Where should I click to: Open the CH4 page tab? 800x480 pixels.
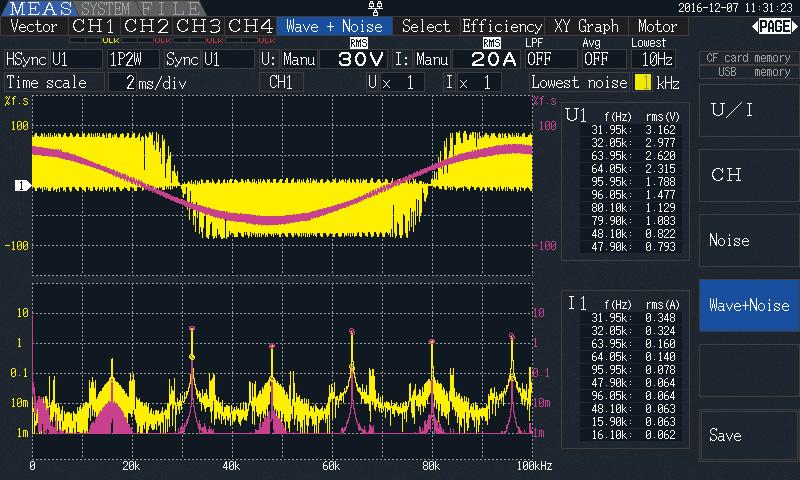[x=251, y=26]
